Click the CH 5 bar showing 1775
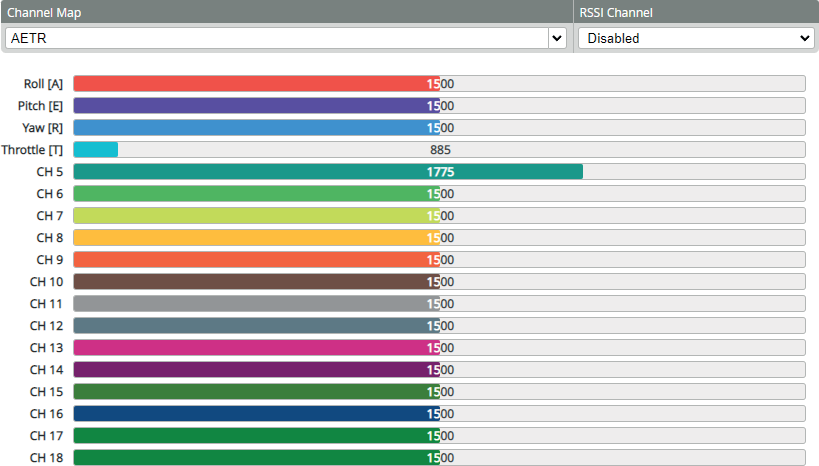 pyautogui.click(x=439, y=172)
